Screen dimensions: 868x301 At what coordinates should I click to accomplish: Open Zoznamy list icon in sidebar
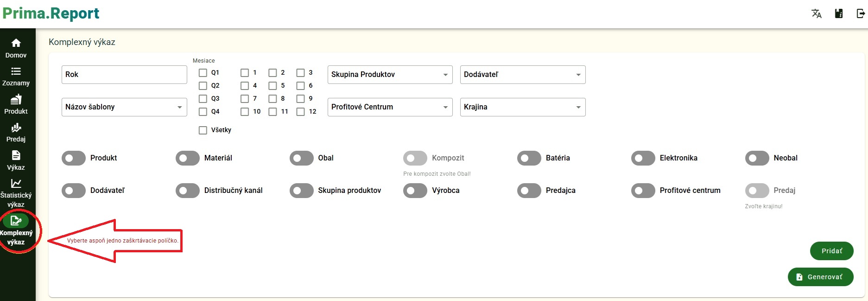point(16,71)
